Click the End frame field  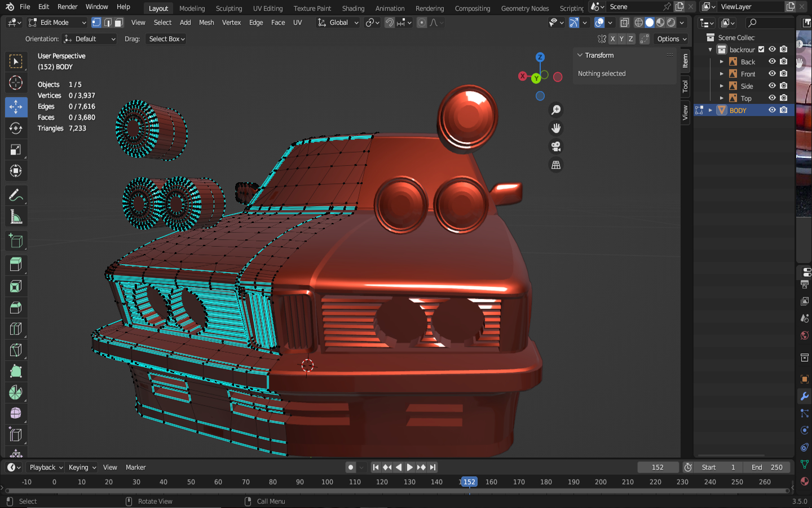tap(767, 467)
